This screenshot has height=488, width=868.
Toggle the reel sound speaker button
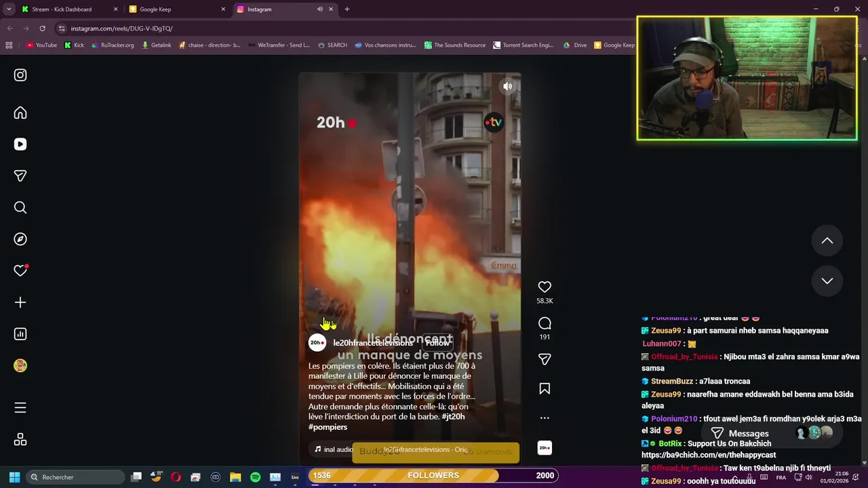click(507, 86)
